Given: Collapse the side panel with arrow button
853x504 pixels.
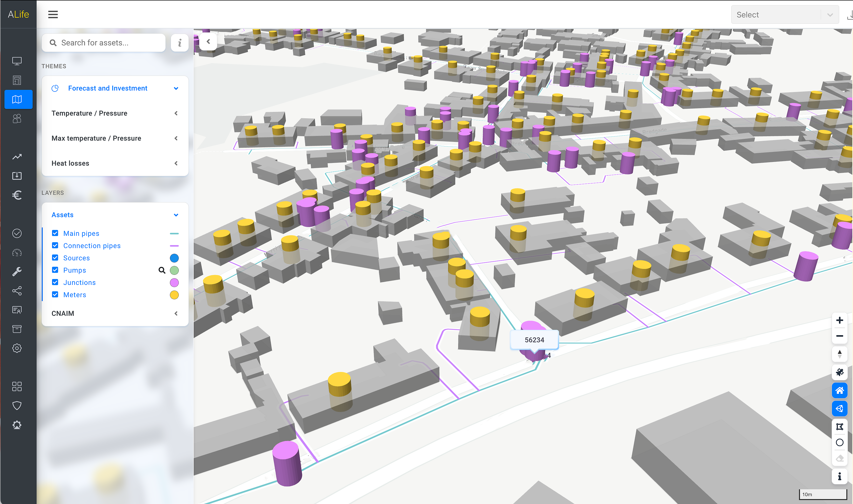Looking at the screenshot, I should point(208,42).
